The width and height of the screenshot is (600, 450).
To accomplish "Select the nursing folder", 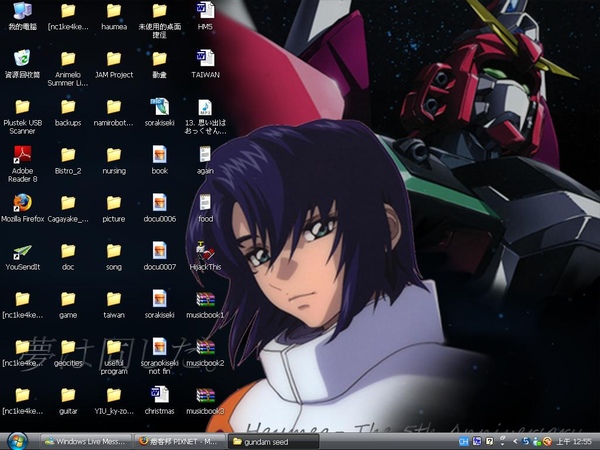I will click(114, 160).
